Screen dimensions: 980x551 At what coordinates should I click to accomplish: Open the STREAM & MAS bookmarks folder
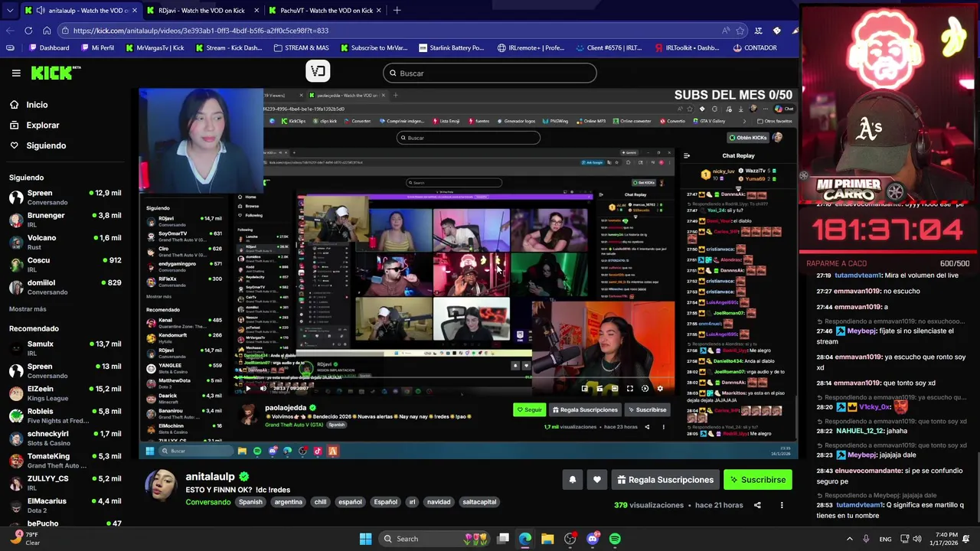pyautogui.click(x=301, y=47)
